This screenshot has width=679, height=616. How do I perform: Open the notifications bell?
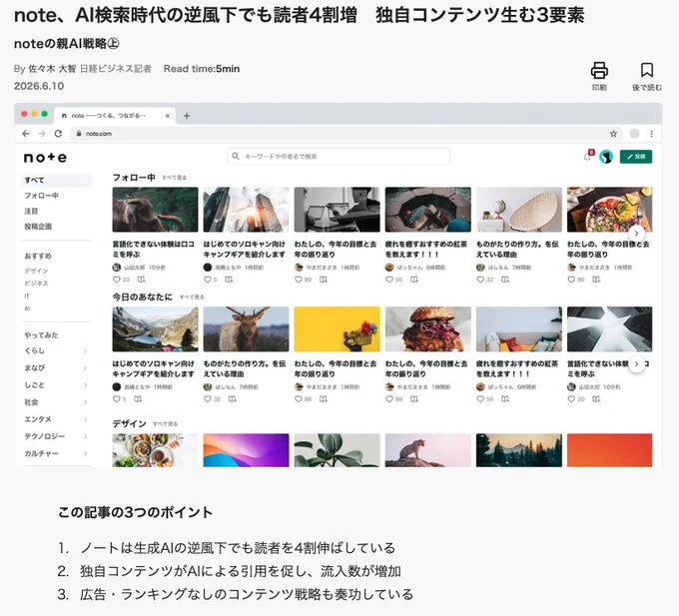pos(587,157)
